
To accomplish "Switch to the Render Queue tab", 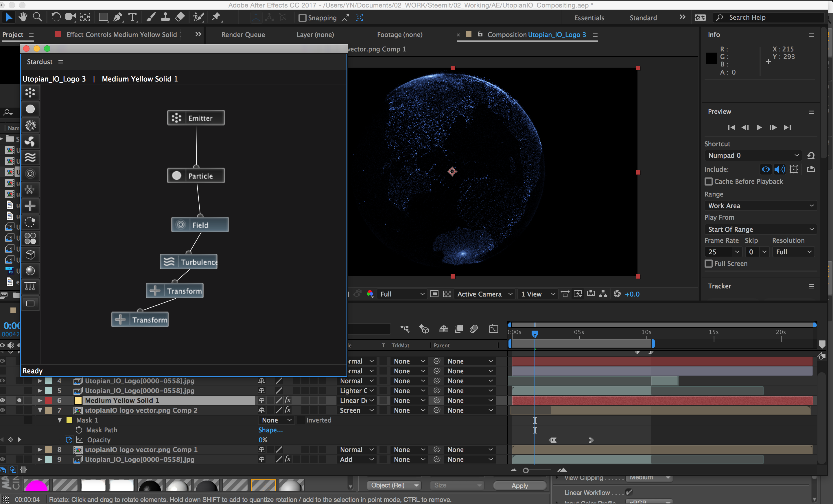I will point(243,34).
